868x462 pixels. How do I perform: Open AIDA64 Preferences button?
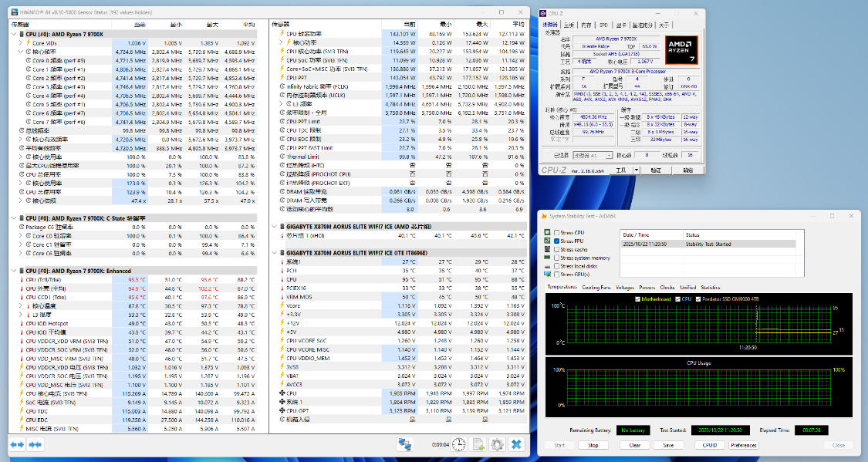pos(743,445)
